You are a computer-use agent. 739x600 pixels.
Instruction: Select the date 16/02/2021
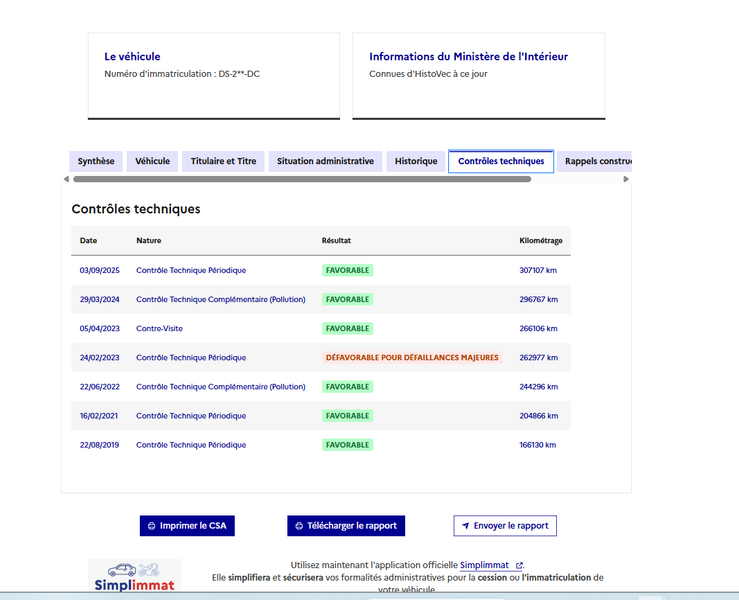tap(99, 416)
